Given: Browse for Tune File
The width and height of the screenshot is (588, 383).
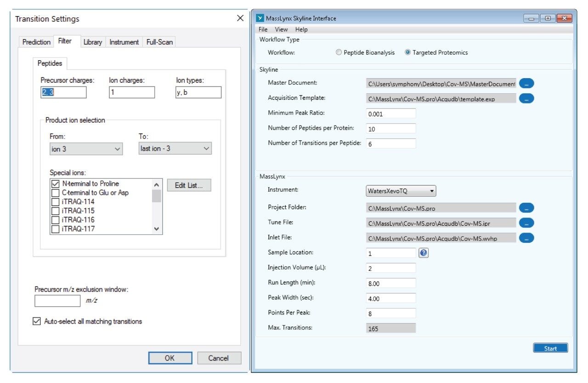Looking at the screenshot, I should 526,223.
